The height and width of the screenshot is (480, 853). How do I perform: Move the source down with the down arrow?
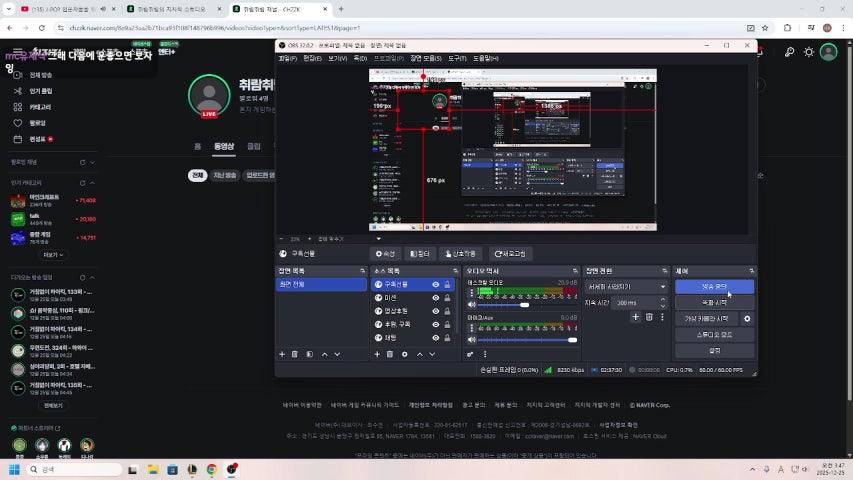[433, 354]
